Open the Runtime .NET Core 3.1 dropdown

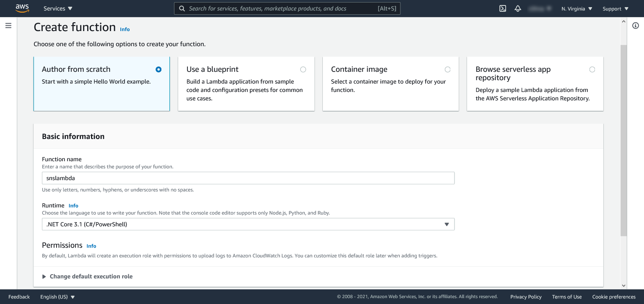248,224
